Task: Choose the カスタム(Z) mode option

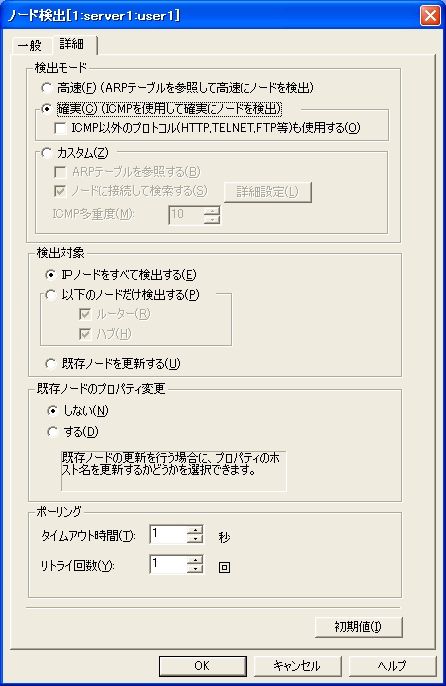Action: coord(46,153)
